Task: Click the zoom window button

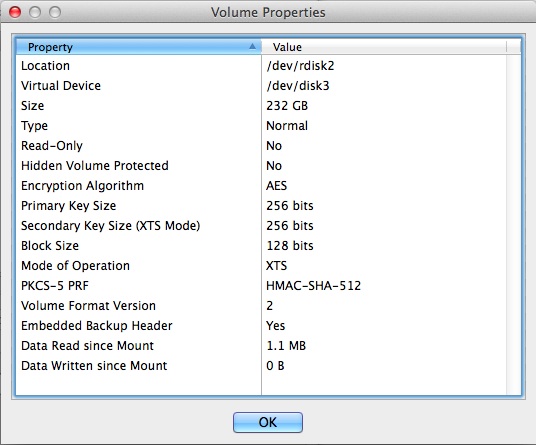Action: coord(55,12)
